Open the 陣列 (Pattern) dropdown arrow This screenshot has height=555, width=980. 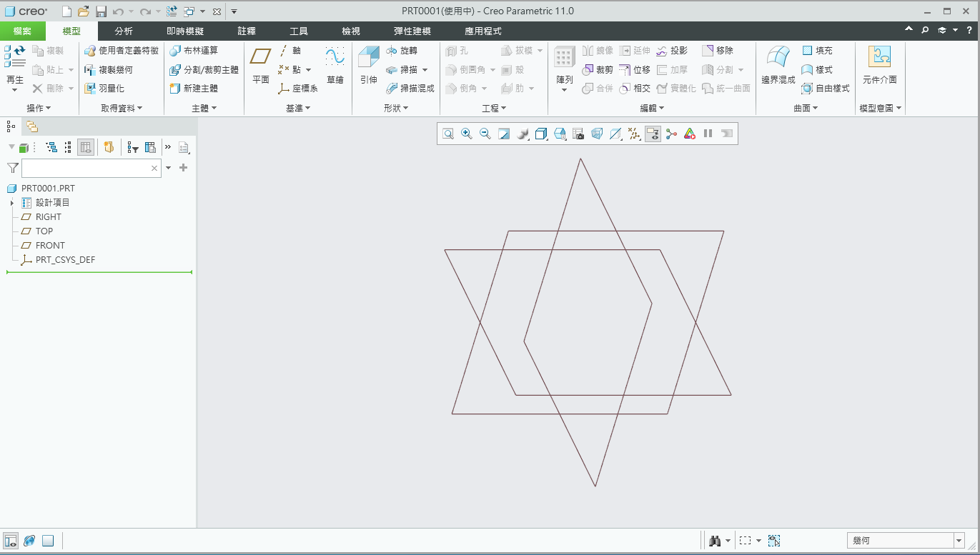tap(564, 90)
